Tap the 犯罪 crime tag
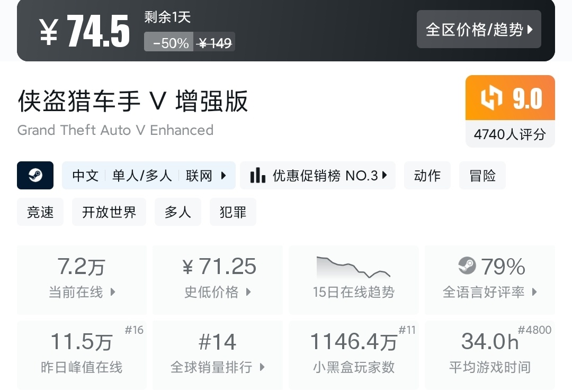Image resolution: width=572 pixels, height=392 pixels. coord(233,212)
